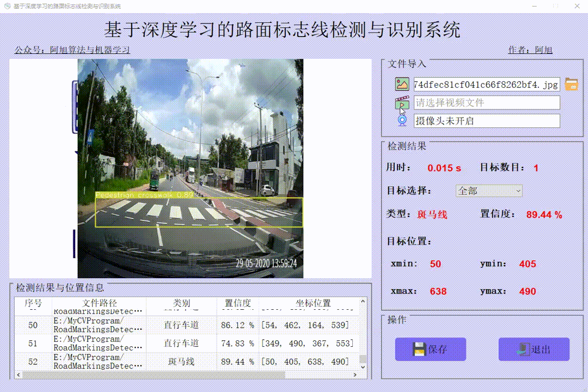
Task: Select table row 52 with 斑马线
Action: (187, 362)
